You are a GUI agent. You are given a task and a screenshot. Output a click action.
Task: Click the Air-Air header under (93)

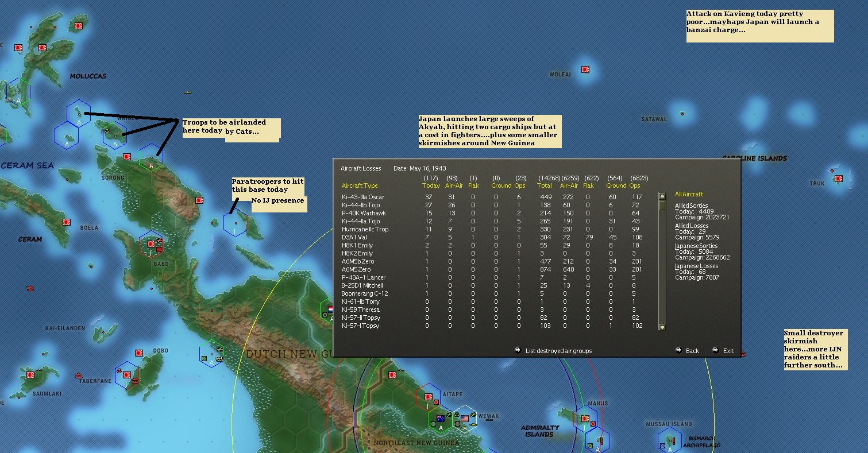tap(454, 185)
